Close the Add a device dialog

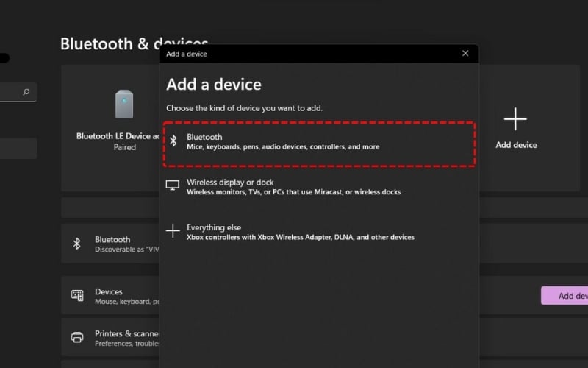(x=465, y=53)
